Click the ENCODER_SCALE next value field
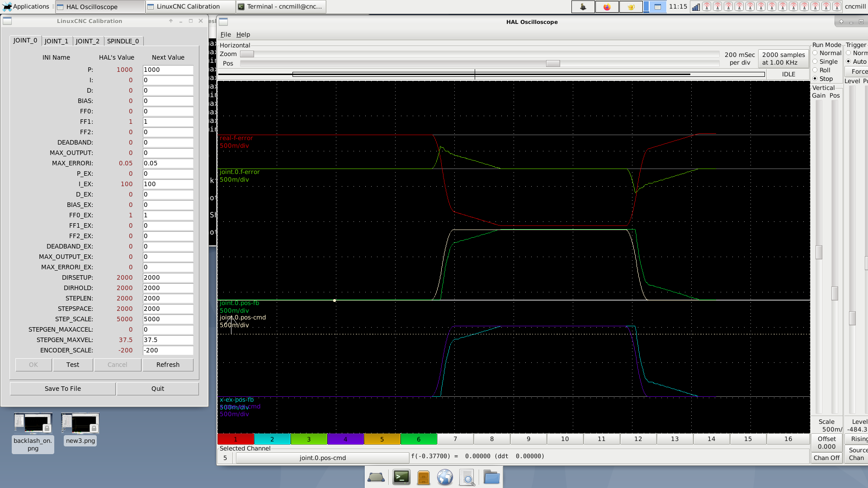The height and width of the screenshot is (488, 868). [168, 350]
